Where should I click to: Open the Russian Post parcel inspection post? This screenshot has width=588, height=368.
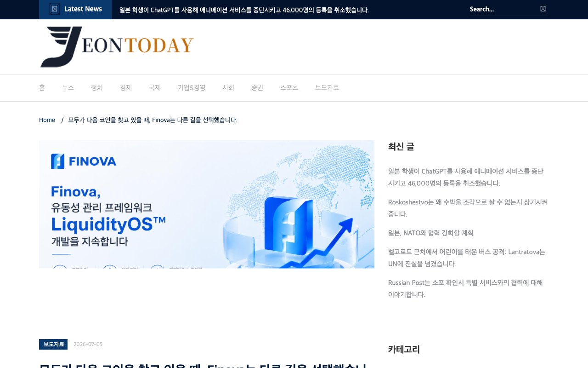[x=465, y=288]
